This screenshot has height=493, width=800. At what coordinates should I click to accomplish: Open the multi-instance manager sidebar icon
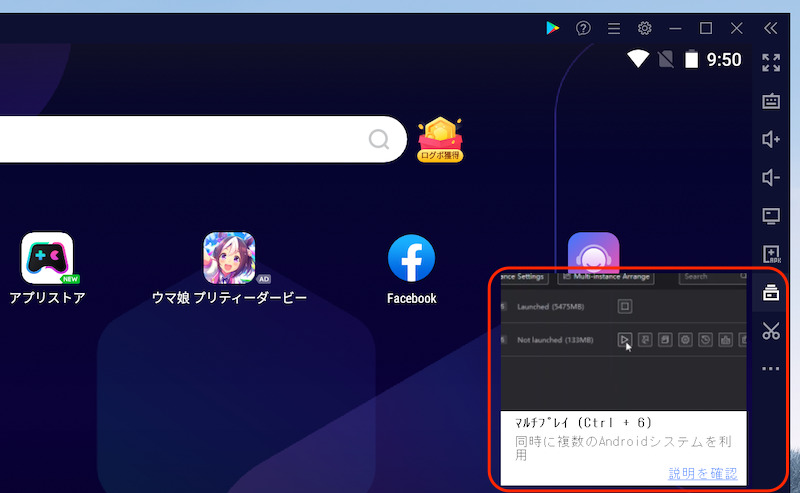point(771,293)
